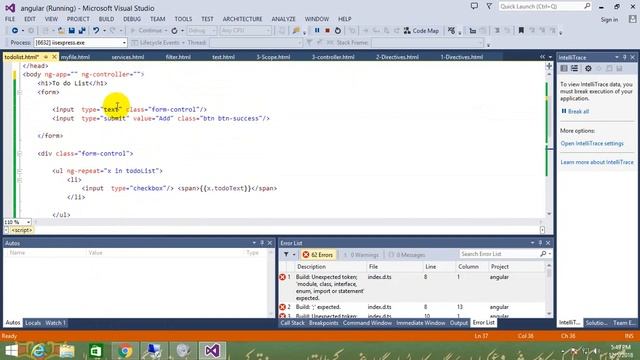The width and height of the screenshot is (640, 360).
Task: Open the ARCHITECTURE menu
Action: [x=242, y=19]
